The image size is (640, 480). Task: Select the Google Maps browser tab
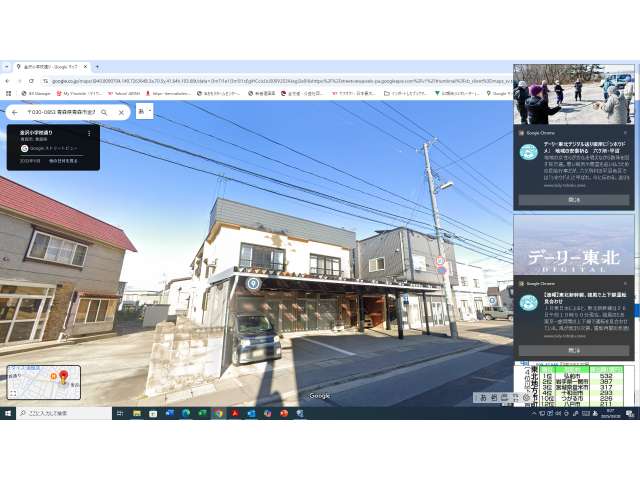pyautogui.click(x=51, y=67)
